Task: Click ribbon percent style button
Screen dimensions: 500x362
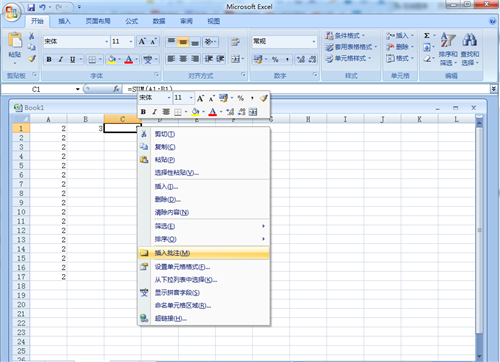Action: pos(275,59)
